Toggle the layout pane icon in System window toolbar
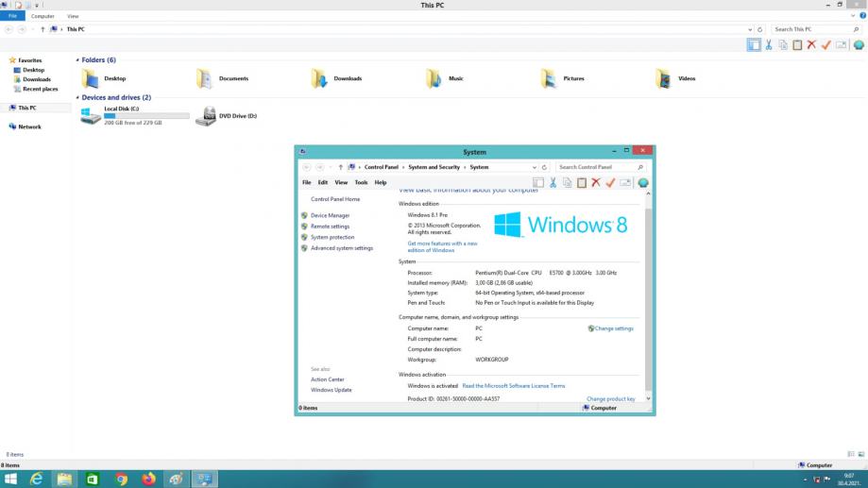 coord(538,182)
